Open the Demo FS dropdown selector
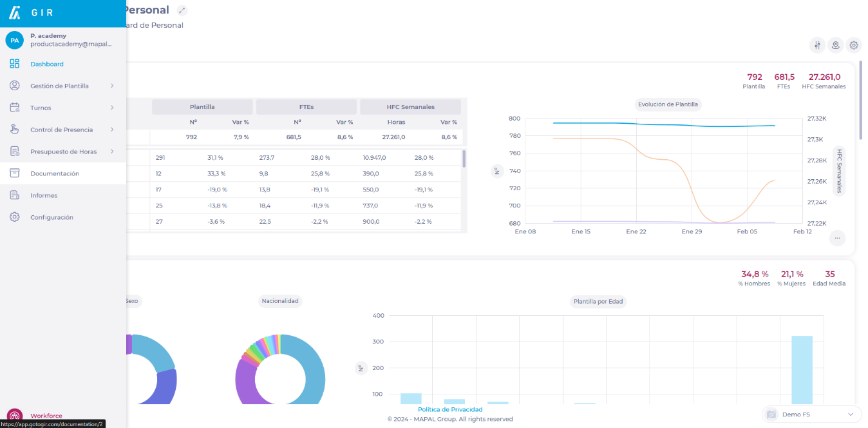Screen dimensions: 868x428 click(x=811, y=414)
